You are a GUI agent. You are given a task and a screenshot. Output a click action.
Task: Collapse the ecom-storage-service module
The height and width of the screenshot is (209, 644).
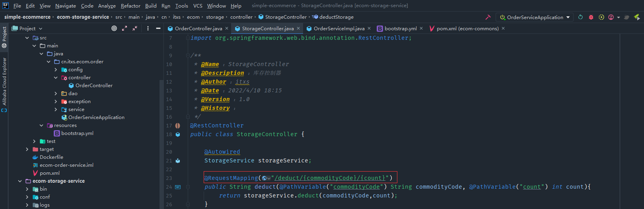tap(20, 181)
